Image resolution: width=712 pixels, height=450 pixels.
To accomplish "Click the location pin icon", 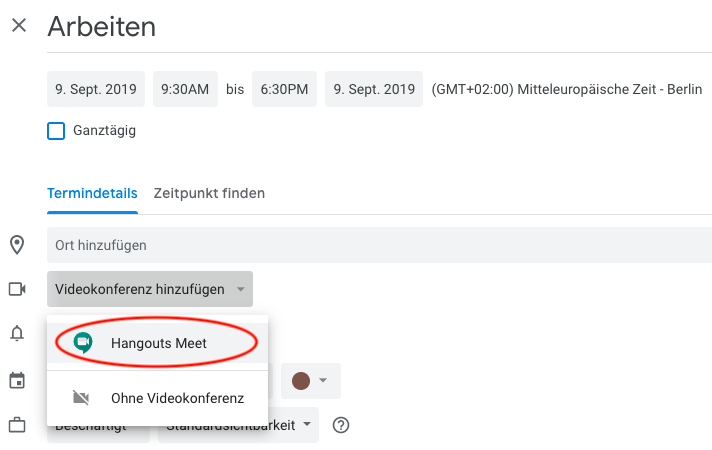I will pos(17,245).
